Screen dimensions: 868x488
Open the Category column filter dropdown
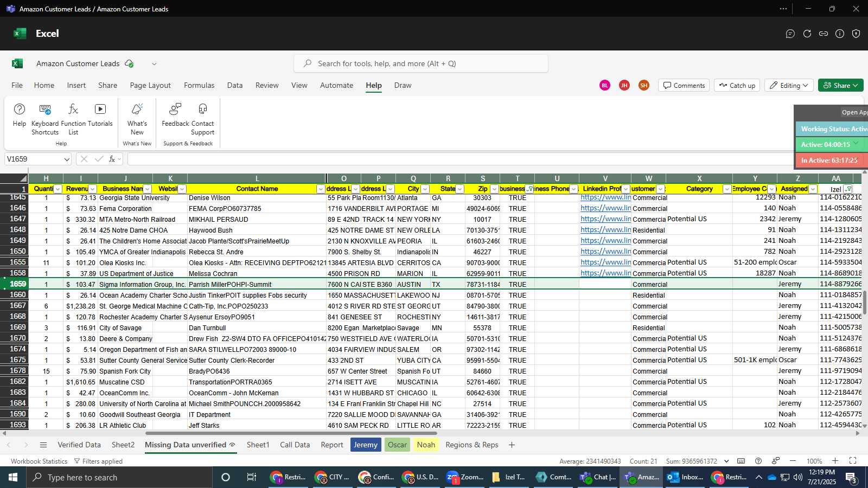tap(727, 189)
